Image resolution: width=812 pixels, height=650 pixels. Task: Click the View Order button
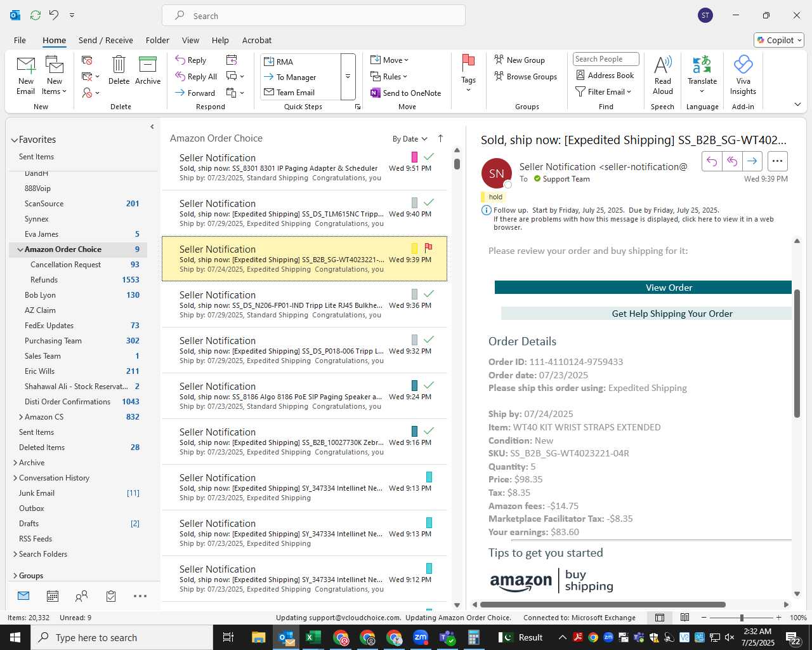pos(643,288)
